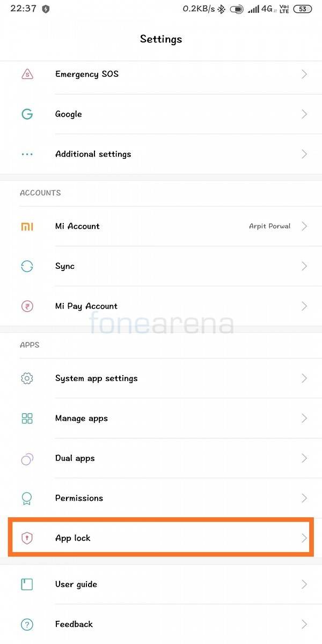Tap the rupee Mi Pay Account icon

coord(27,306)
